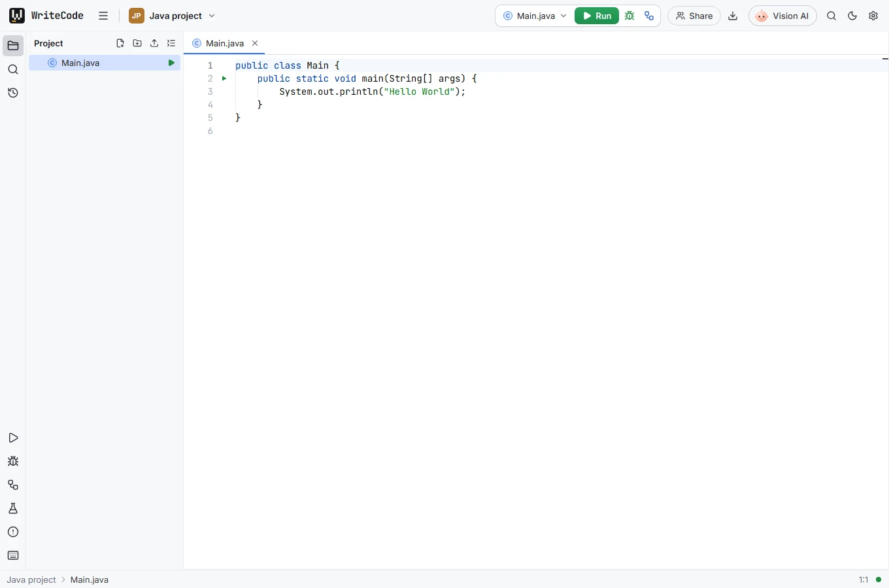Viewport: 889px width, 588px height.
Task: Click the green status dot indicator
Action: 879,580
